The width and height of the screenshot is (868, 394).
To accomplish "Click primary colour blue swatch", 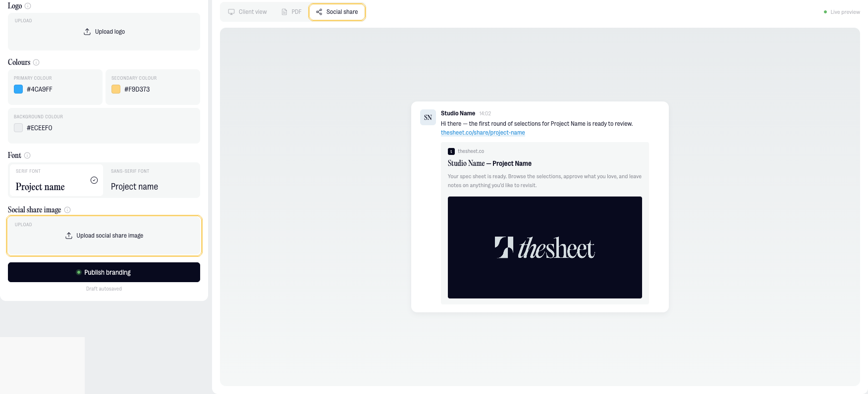I will [x=18, y=89].
